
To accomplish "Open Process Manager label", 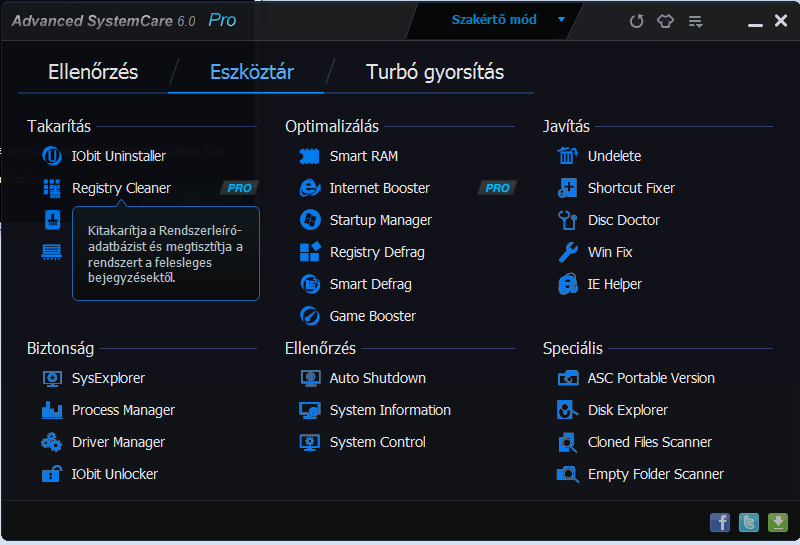I will [123, 410].
